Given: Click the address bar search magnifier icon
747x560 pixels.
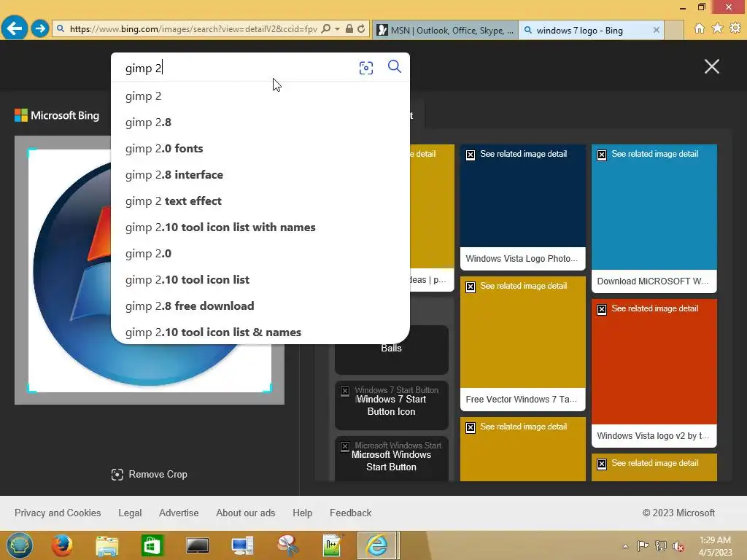Looking at the screenshot, I should coord(326,29).
